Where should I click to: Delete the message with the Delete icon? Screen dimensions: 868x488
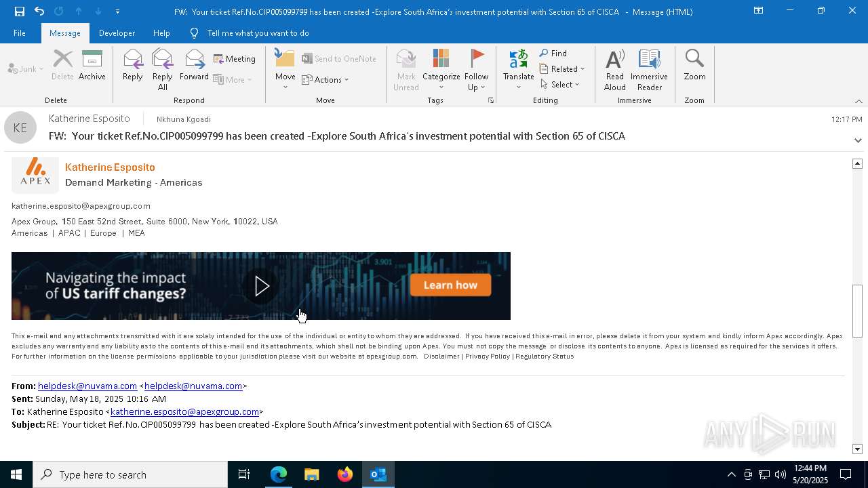pos(62,65)
